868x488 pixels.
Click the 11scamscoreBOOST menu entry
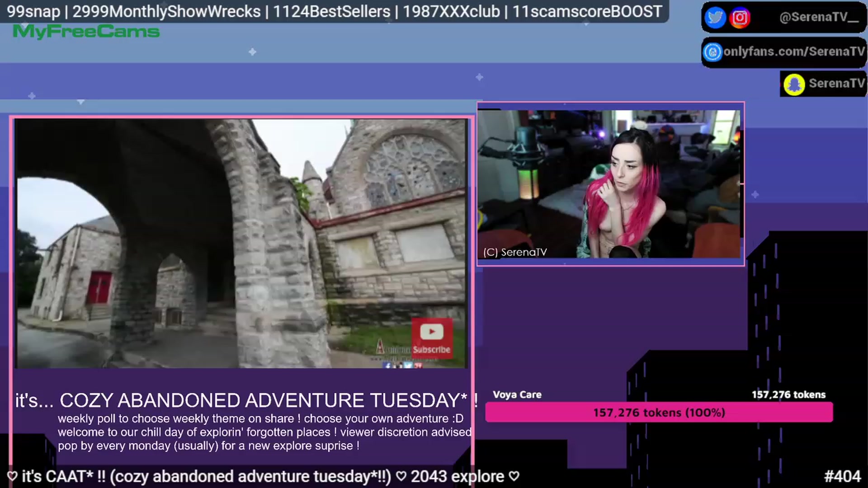point(587,11)
